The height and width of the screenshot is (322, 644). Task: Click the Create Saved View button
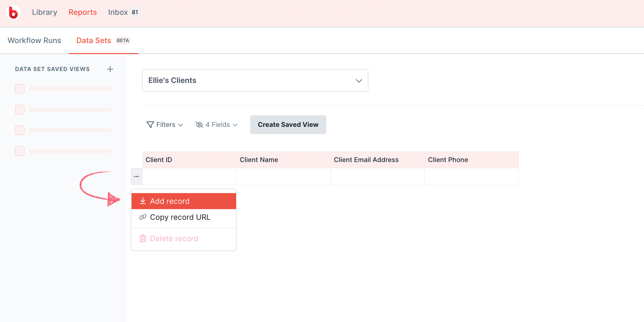pos(288,124)
